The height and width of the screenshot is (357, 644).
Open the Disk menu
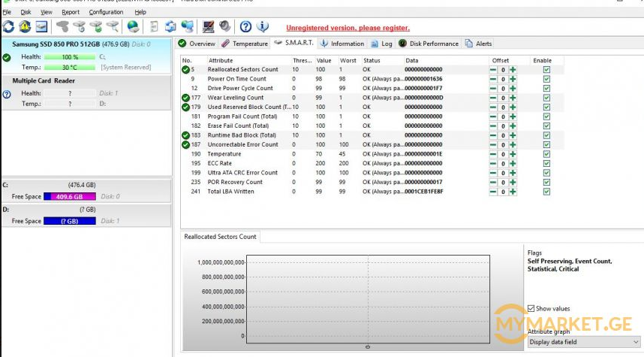click(26, 12)
